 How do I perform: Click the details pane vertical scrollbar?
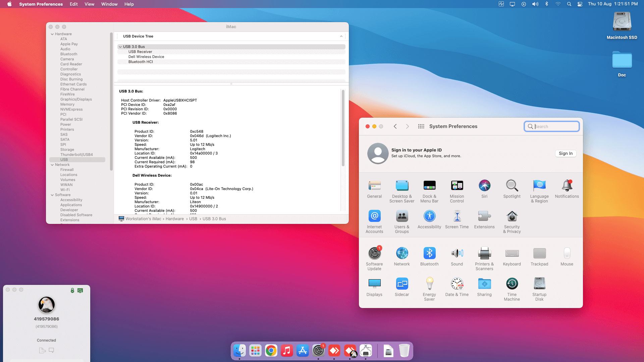click(x=343, y=128)
